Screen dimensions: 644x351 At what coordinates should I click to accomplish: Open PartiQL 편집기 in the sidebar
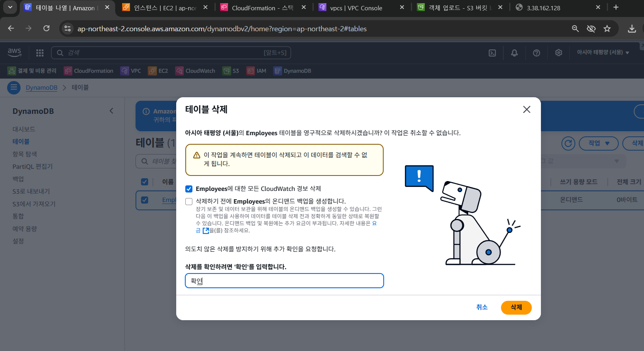click(32, 166)
